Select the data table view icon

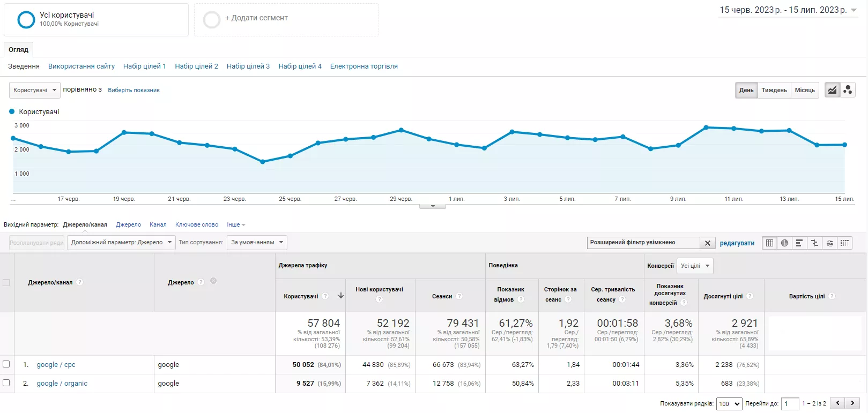[769, 243]
